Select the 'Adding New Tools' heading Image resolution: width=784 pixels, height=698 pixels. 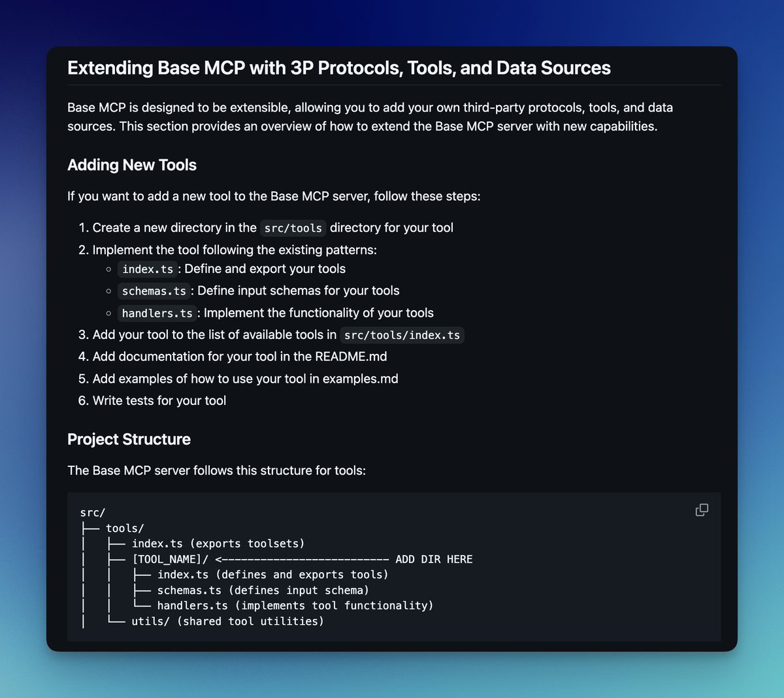click(x=132, y=165)
